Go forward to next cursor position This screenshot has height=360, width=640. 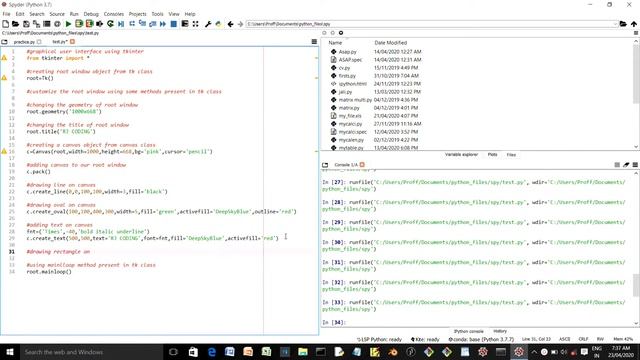[240, 24]
